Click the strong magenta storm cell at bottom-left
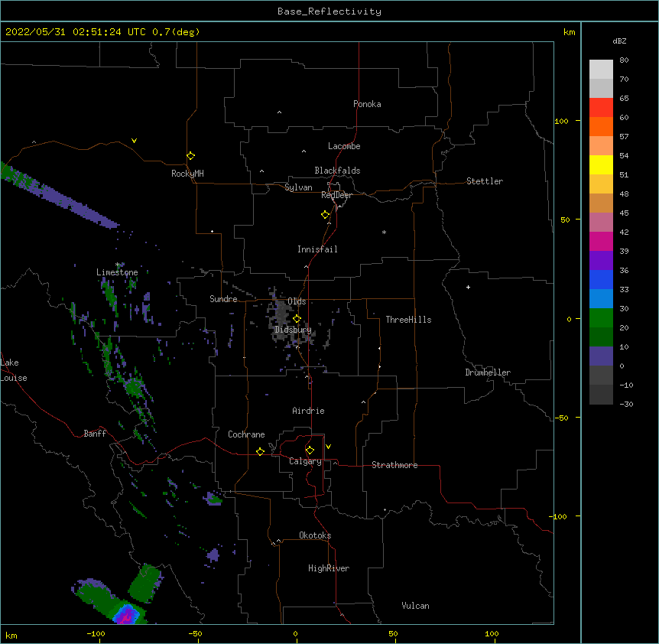659x644 pixels. pos(126,616)
